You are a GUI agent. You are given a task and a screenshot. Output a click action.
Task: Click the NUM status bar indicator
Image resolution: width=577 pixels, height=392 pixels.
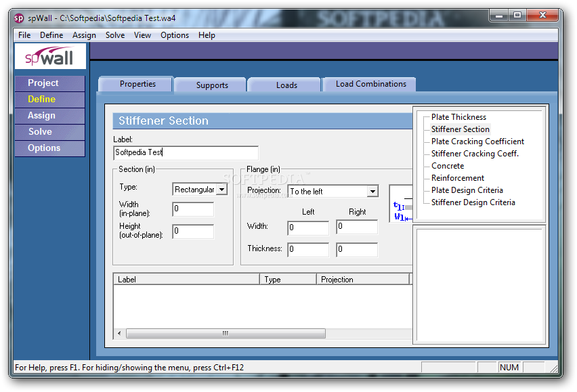509,367
